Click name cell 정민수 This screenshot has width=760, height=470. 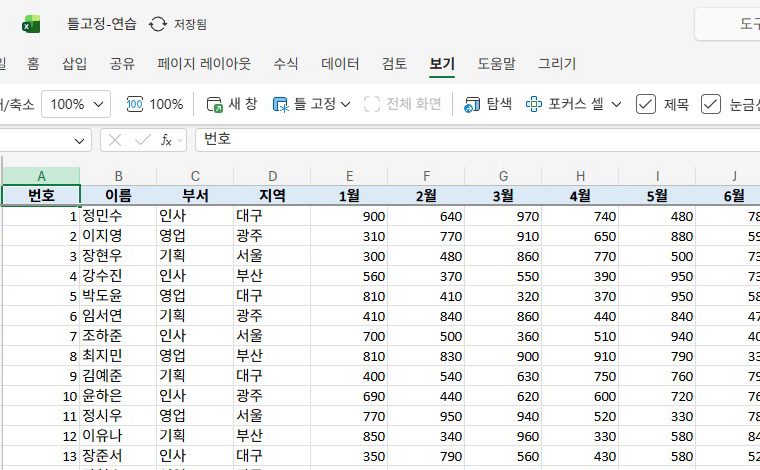pos(118,216)
